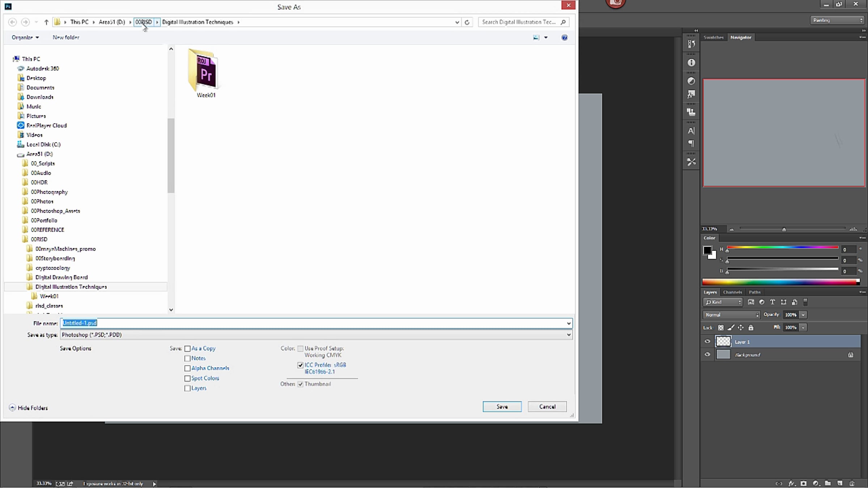Open the Info panel icon
This screenshot has height=488, width=868.
pos(691,63)
